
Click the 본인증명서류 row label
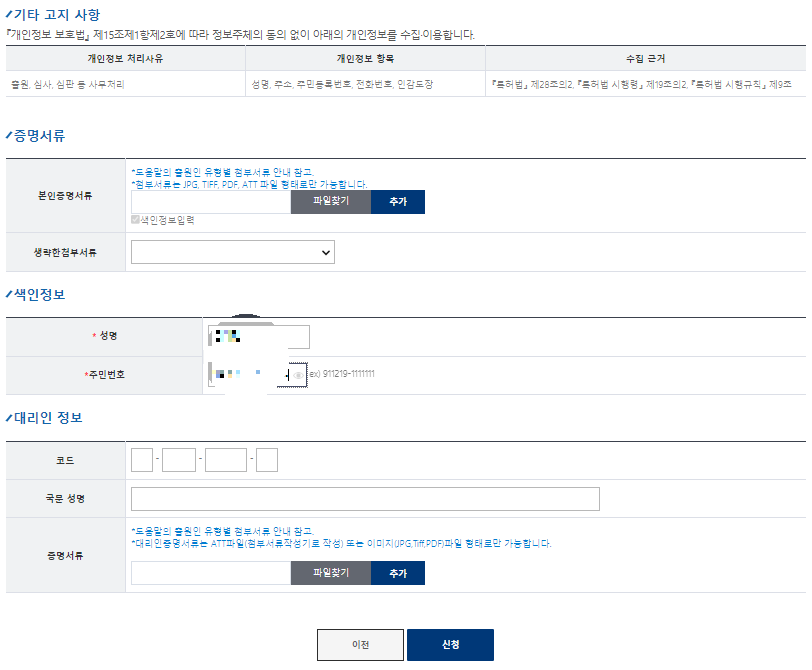point(65,195)
